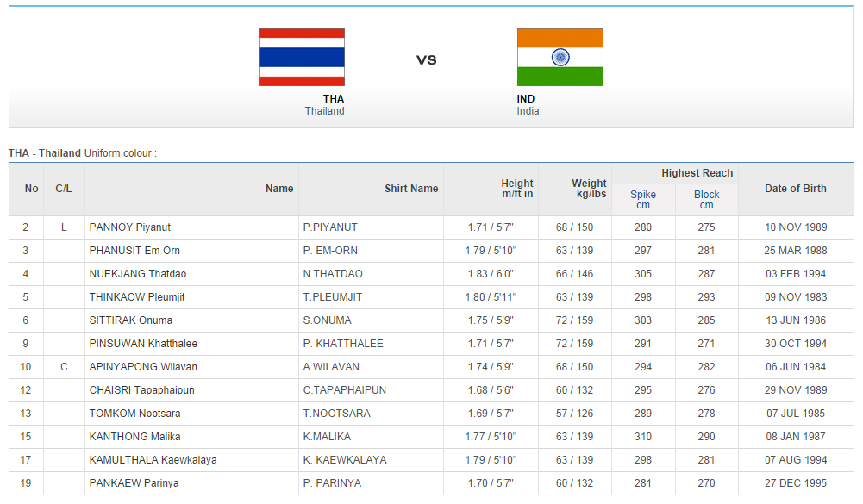Click shirt name T.PLEUMJIT
The width and height of the screenshot is (863, 504).
point(333,297)
